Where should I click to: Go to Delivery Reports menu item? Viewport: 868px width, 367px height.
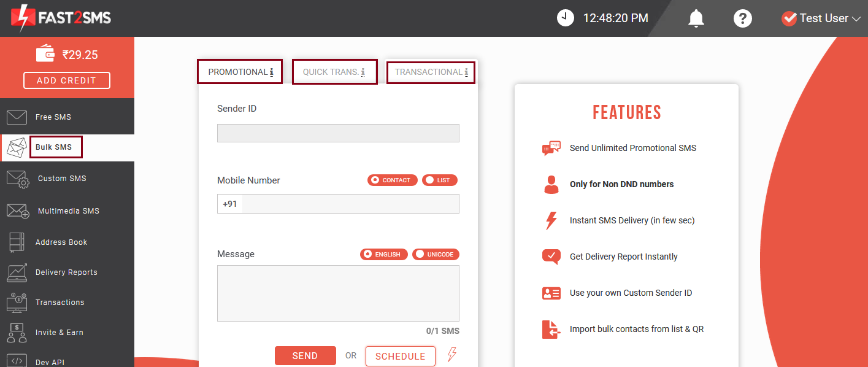click(67, 272)
